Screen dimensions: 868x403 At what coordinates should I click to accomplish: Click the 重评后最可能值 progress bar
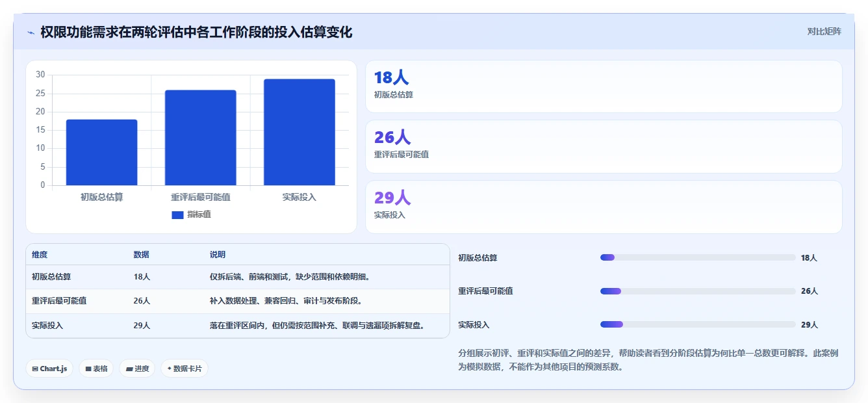click(x=698, y=291)
